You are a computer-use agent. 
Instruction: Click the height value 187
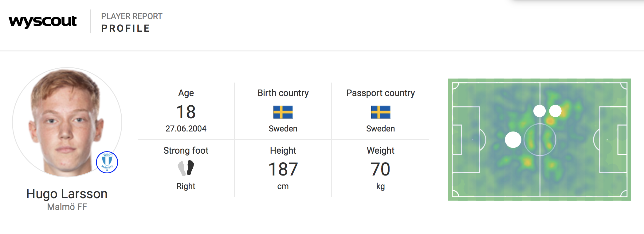click(x=283, y=169)
